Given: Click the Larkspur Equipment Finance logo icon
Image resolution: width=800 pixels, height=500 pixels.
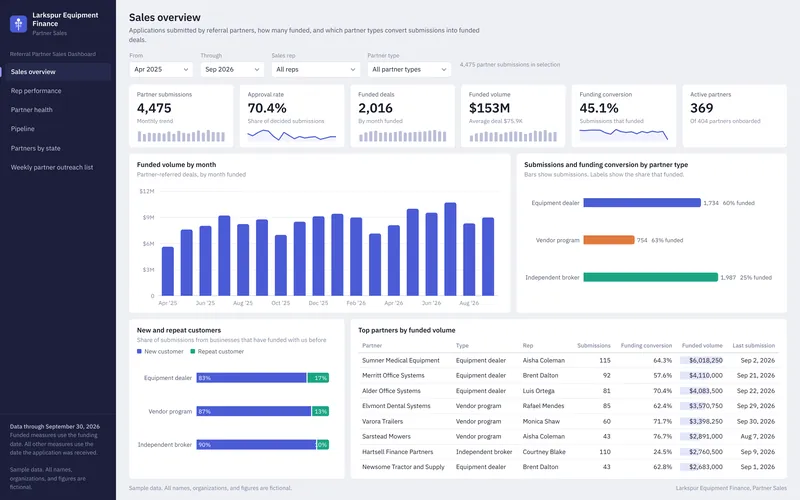Looking at the screenshot, I should (x=18, y=23).
